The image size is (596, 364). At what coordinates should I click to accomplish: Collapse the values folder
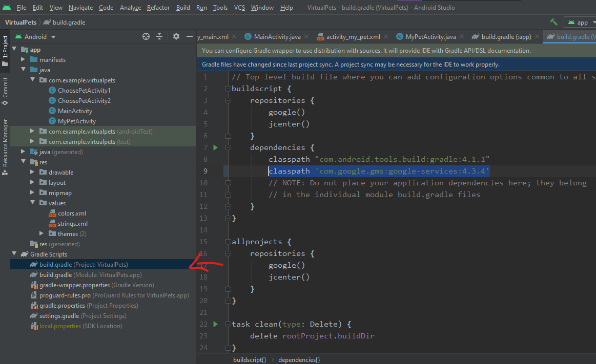(32, 203)
